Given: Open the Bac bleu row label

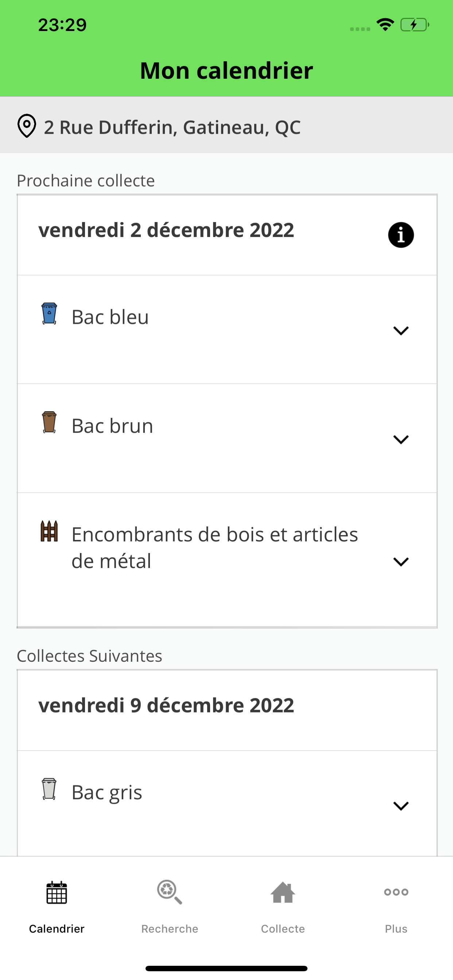Looking at the screenshot, I should point(110,317).
